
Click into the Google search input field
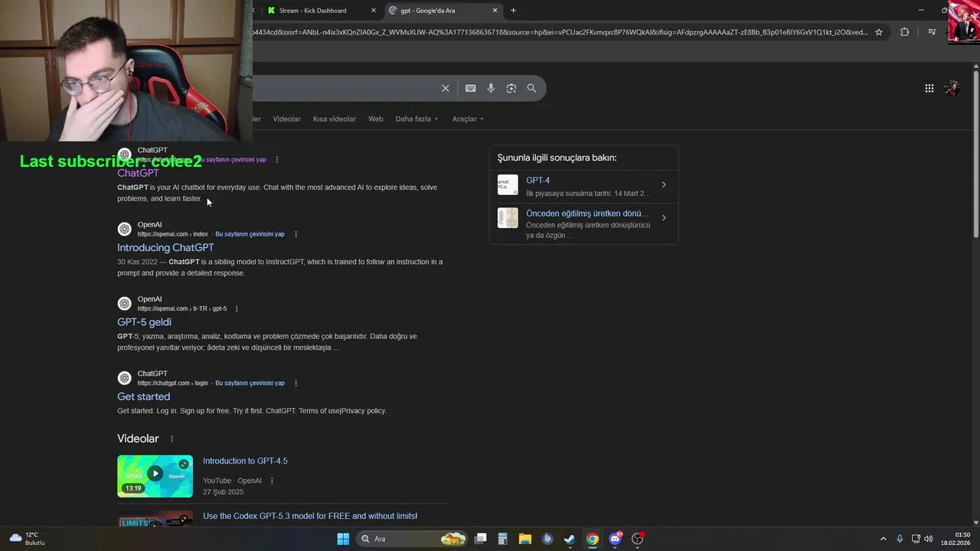coord(345,88)
